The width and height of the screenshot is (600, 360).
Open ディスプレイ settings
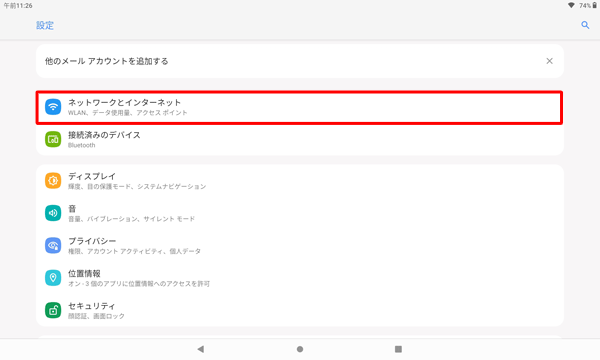(x=299, y=181)
